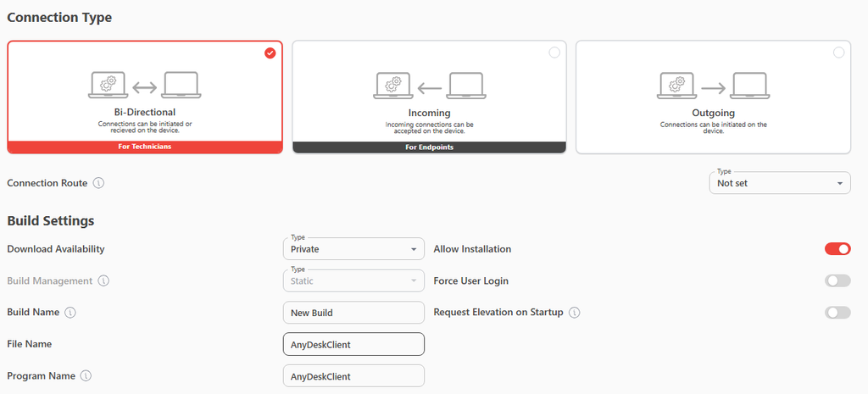Click the info icon next to Connection Route
This screenshot has width=868, height=394.
point(98,183)
